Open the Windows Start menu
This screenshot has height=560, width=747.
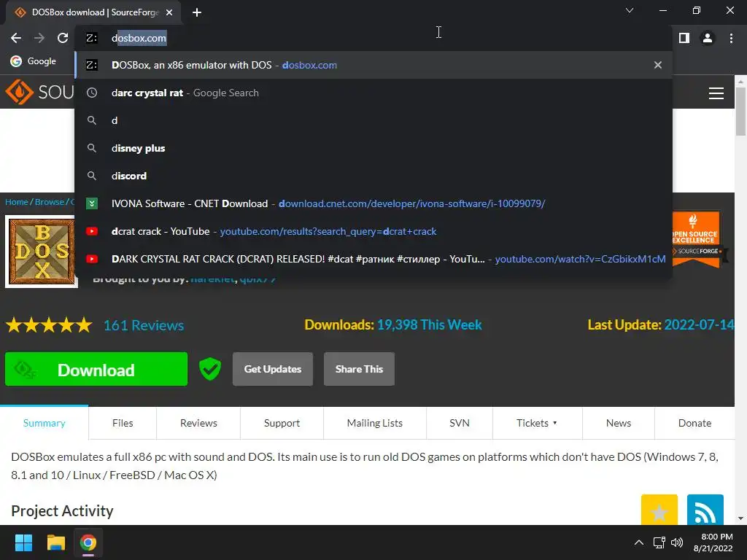[23, 542]
